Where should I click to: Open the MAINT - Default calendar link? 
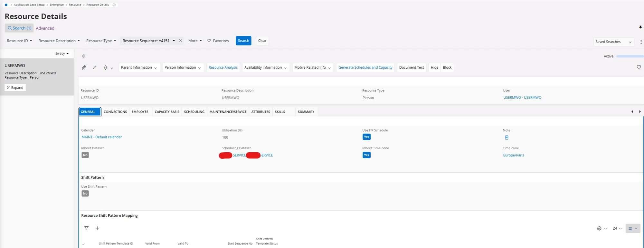(102, 137)
